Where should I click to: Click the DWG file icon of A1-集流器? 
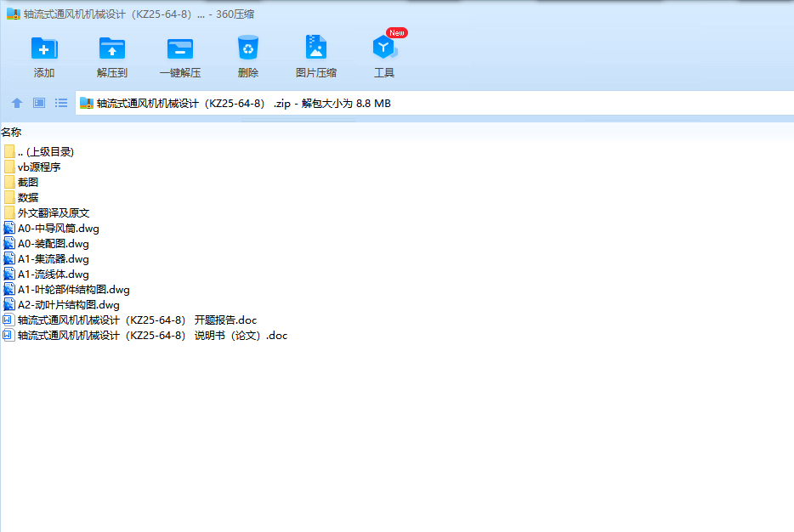pos(9,259)
